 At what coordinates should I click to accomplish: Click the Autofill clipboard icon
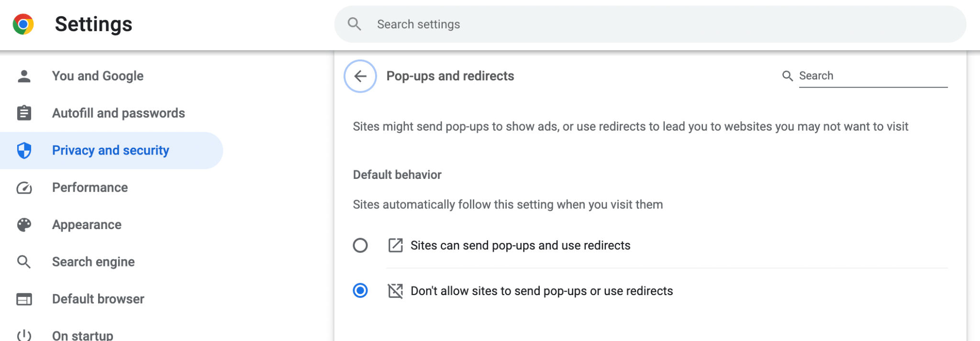(x=23, y=112)
